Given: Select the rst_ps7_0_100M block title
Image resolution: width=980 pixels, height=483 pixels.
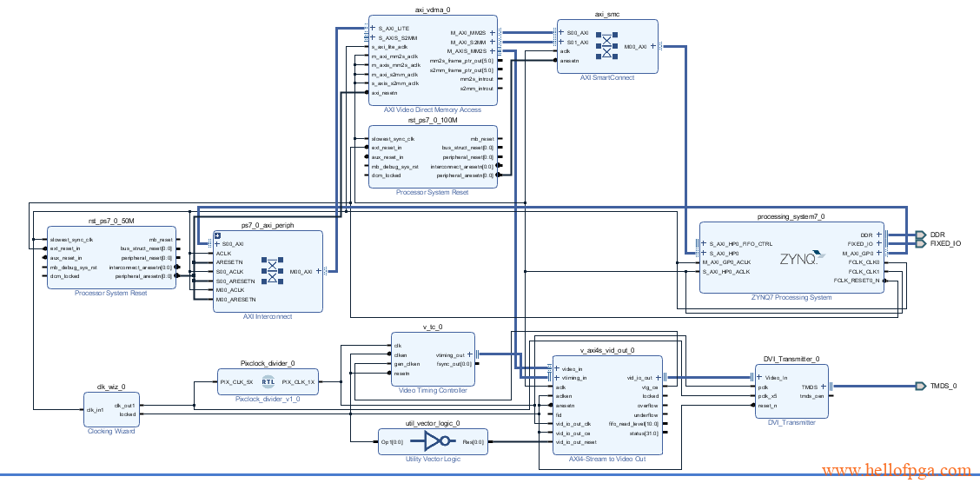Looking at the screenshot, I should pos(432,120).
